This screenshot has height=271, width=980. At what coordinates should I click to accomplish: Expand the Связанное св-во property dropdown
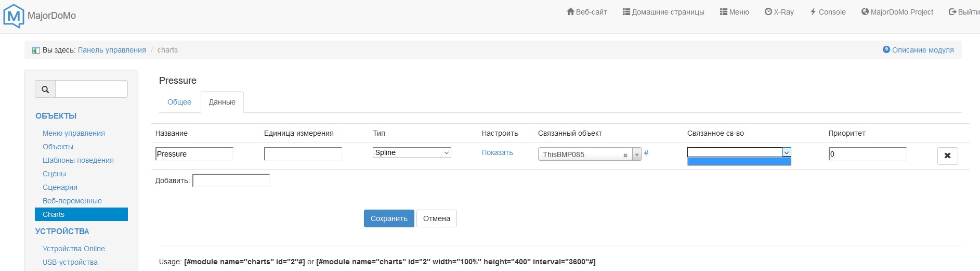click(x=787, y=152)
